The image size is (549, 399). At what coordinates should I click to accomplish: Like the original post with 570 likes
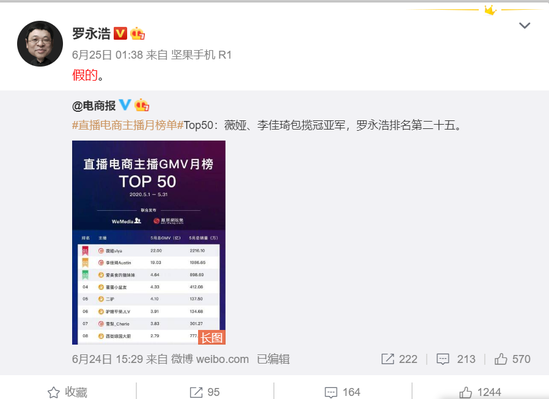click(512, 359)
